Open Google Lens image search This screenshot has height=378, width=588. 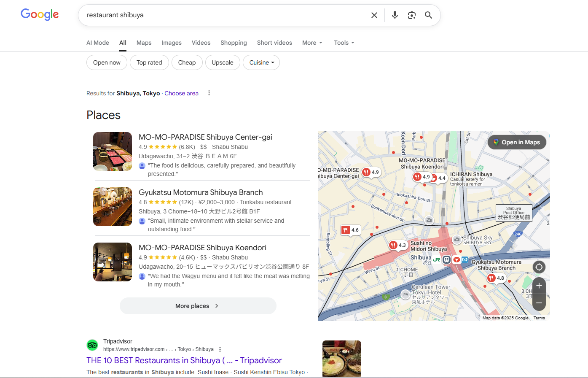click(x=411, y=15)
